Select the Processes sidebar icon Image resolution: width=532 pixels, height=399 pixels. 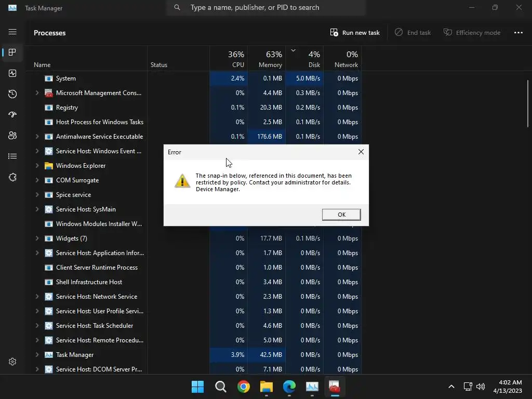[x=12, y=52]
